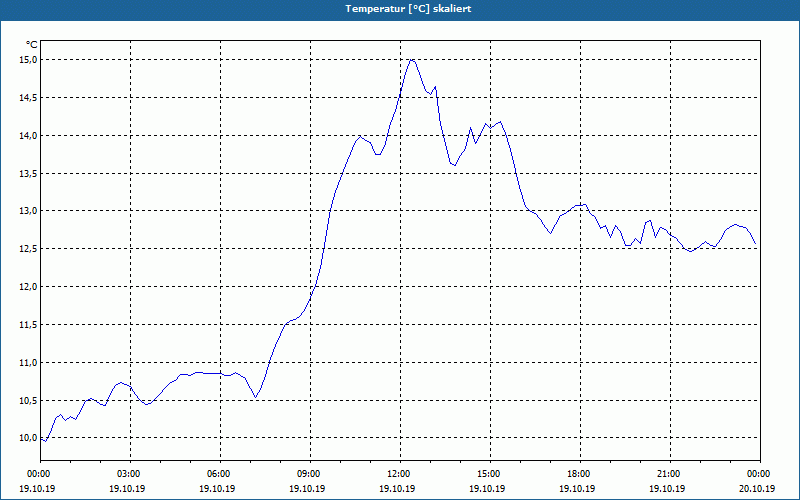Click the 'Temperatur [°C] skaliert' title
800x500 pixels.
[408, 9]
